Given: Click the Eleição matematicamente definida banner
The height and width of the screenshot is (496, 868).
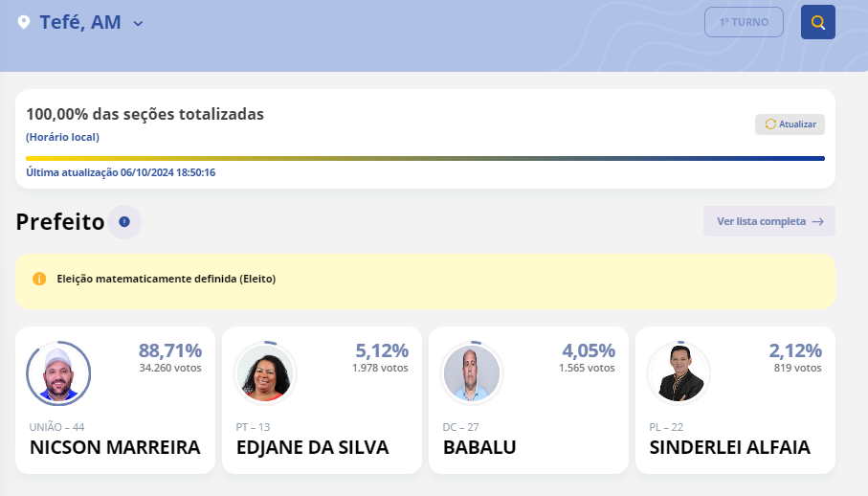Looking at the screenshot, I should pyautogui.click(x=425, y=280).
